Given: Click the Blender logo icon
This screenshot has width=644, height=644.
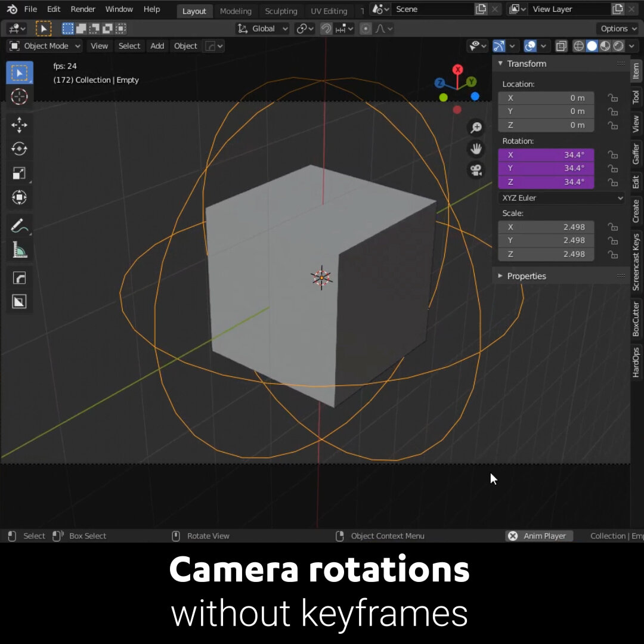Looking at the screenshot, I should click(x=12, y=9).
